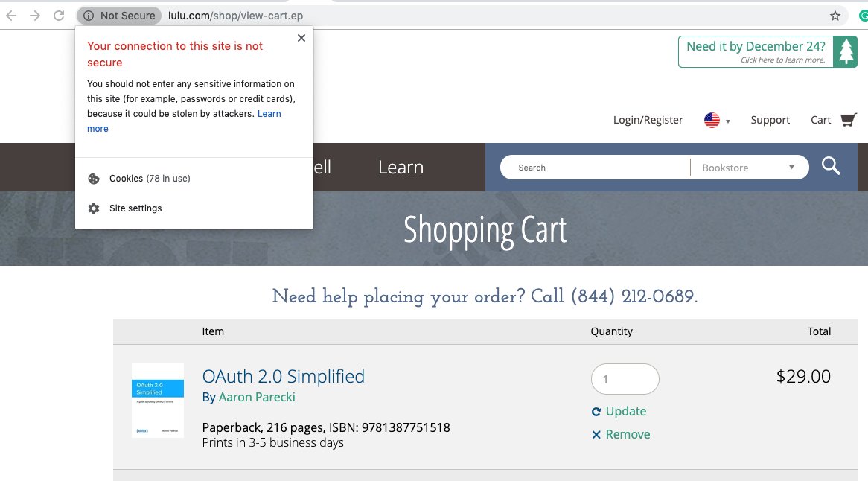Open the Login/Register link

click(648, 120)
